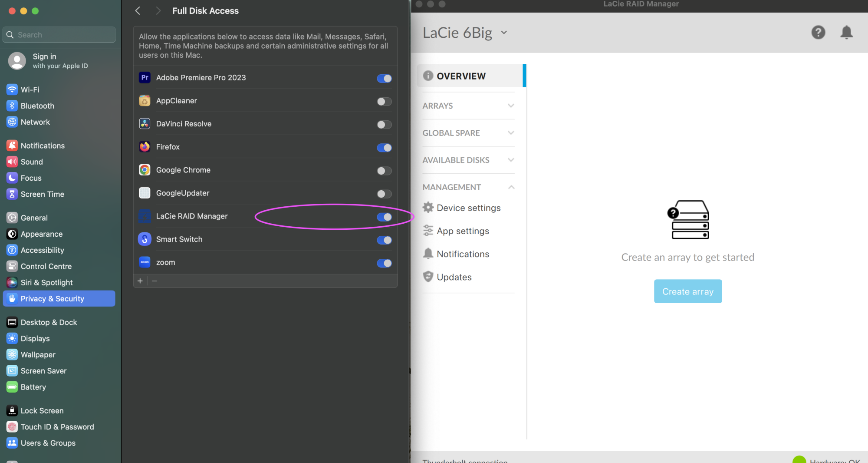The image size is (868, 463).
Task: Remove an app with the minus button
Action: click(155, 281)
